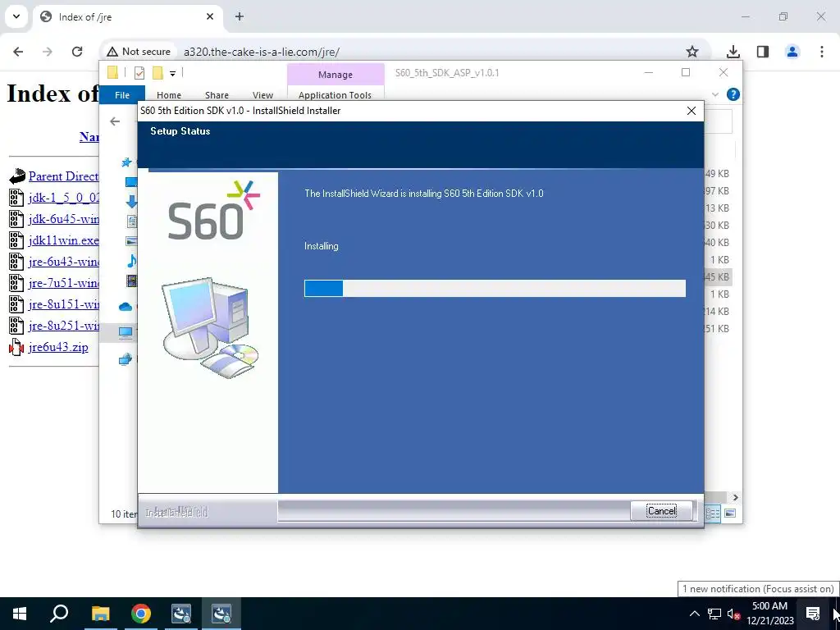The width and height of the screenshot is (840, 630).
Task: Open jre6u43.zip link
Action: tap(58, 347)
